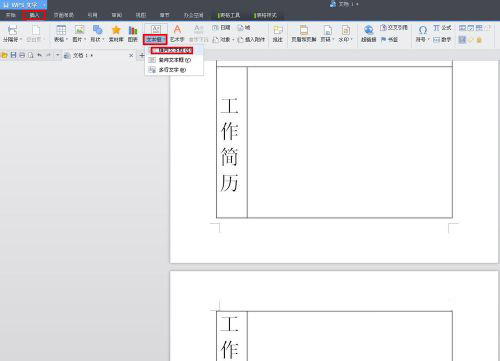Click the 页码 (Page Number) icon

pyautogui.click(x=327, y=30)
